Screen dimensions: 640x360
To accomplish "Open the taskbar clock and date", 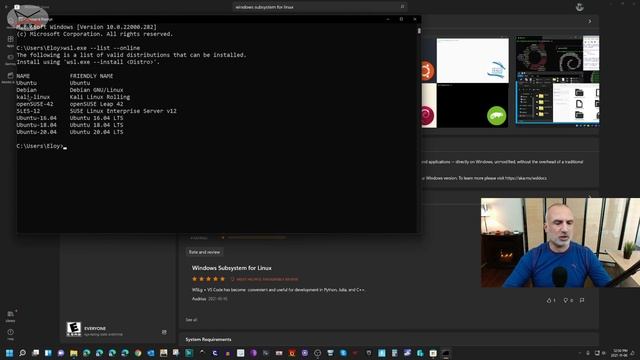I will point(620,353).
